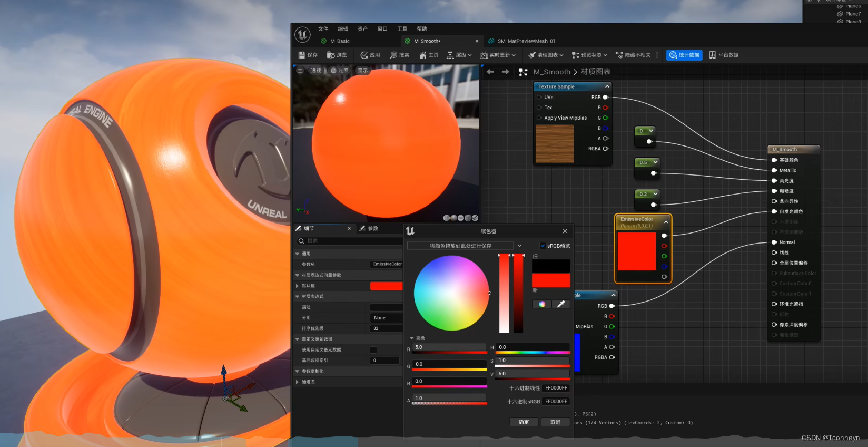Click the Unreal Engine logo in the editor title bar
Screen dimensions: 868x447
point(302,35)
